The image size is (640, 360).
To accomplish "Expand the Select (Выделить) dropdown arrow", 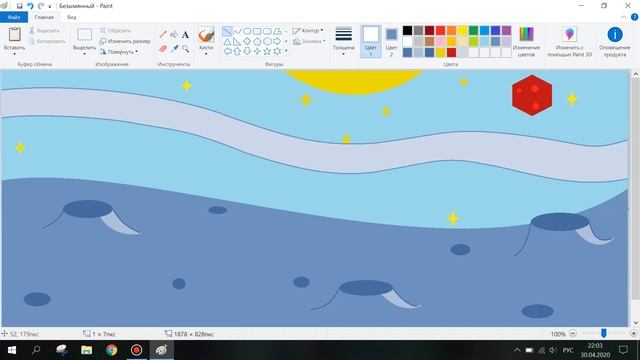I will click(x=84, y=54).
